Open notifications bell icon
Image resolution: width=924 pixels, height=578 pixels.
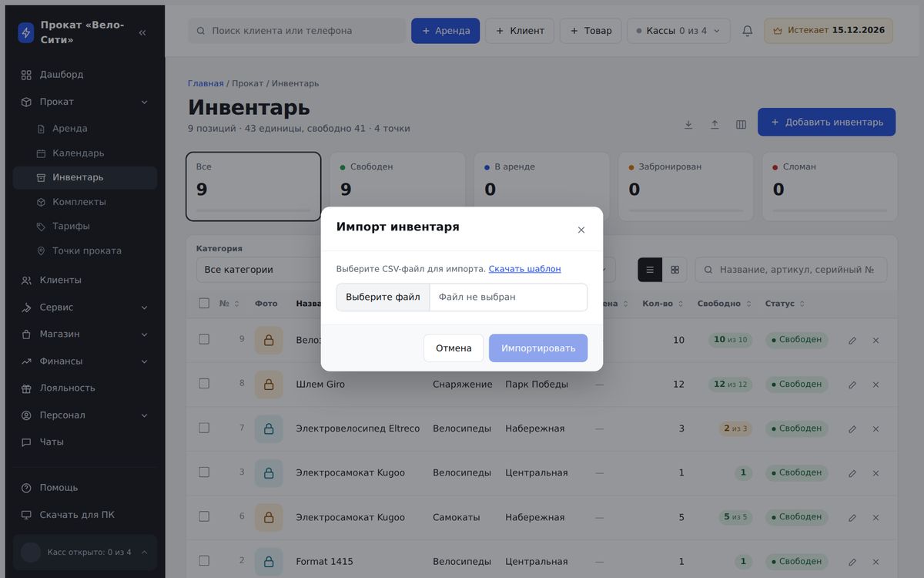coord(747,31)
